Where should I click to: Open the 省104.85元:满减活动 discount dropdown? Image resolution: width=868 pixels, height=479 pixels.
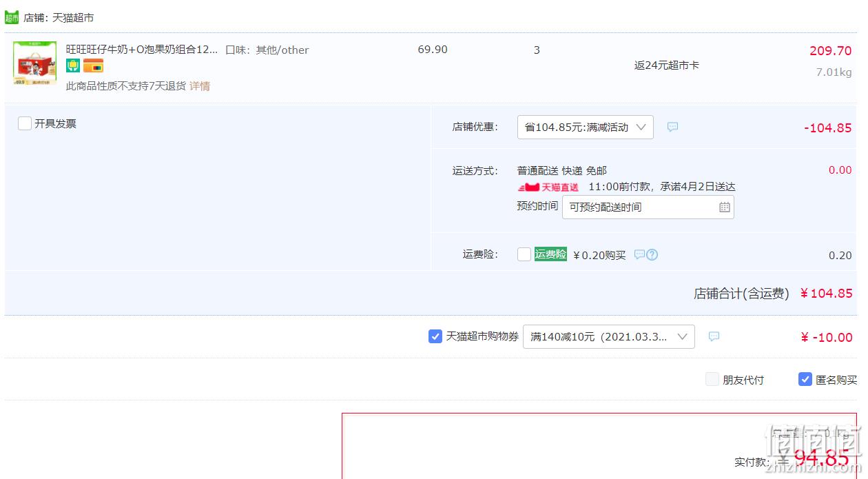pos(586,127)
